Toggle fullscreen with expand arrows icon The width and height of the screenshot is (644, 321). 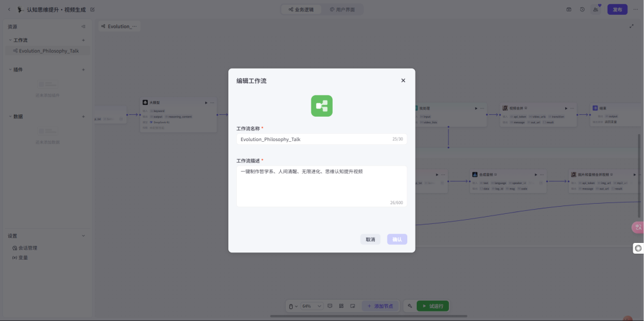[x=631, y=26]
